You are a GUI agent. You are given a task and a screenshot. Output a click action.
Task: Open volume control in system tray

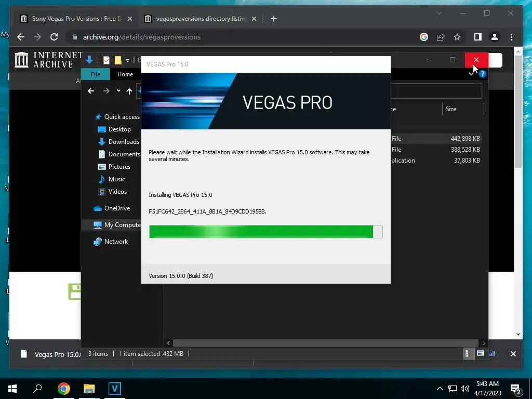(465, 389)
